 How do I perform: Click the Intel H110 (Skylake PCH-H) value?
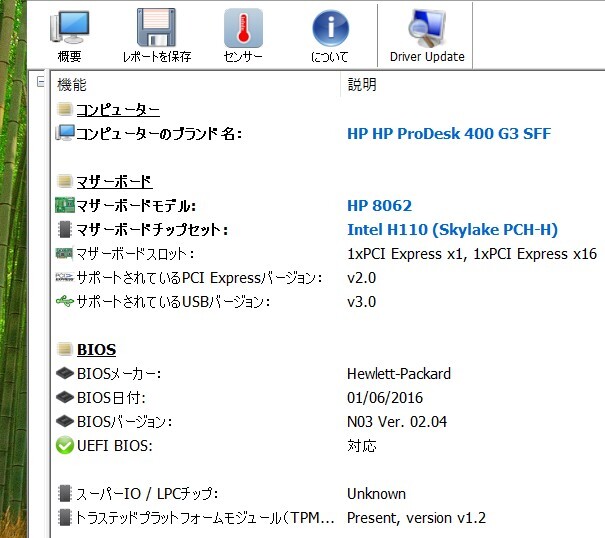click(452, 230)
